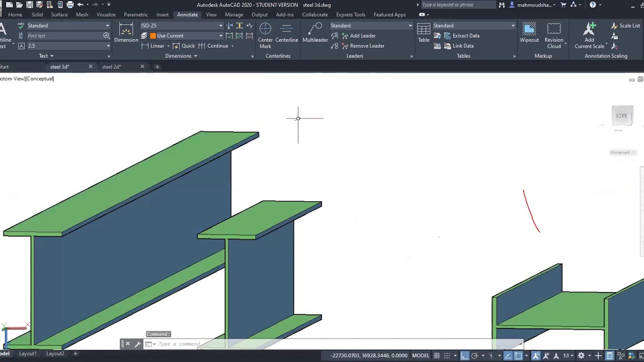The height and width of the screenshot is (362, 644).
Task: Toggle the BACK face on ViewCube
Action: tap(622, 116)
